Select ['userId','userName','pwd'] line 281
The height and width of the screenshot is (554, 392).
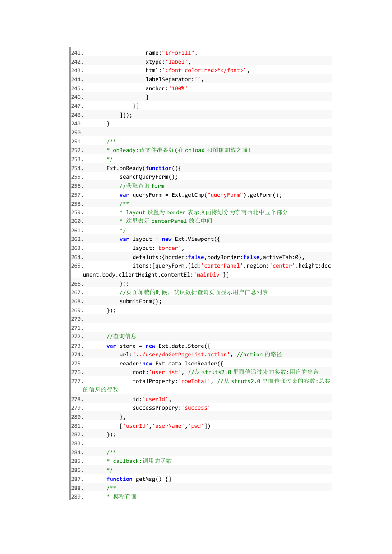pos(165,426)
